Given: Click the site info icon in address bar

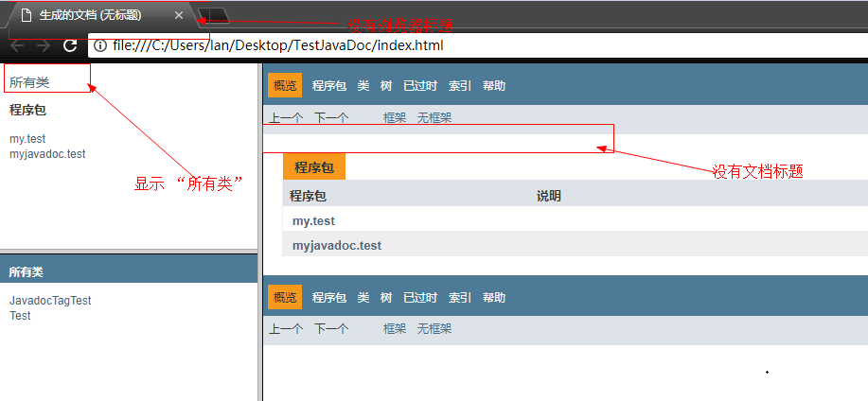Looking at the screenshot, I should tap(99, 45).
